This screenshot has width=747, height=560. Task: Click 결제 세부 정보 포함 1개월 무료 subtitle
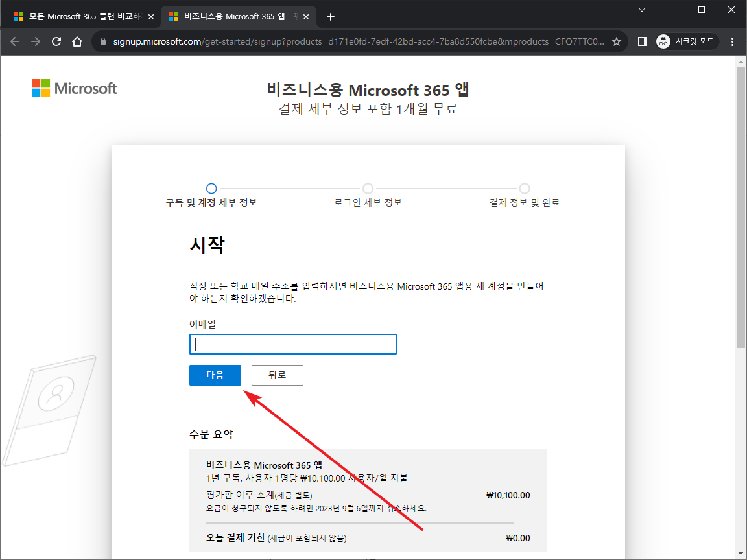point(368,109)
